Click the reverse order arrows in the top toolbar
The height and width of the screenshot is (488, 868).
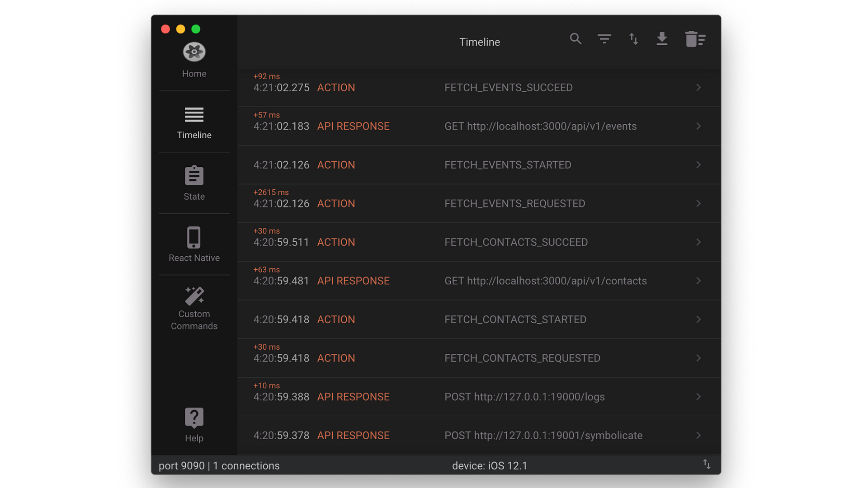[x=633, y=39]
